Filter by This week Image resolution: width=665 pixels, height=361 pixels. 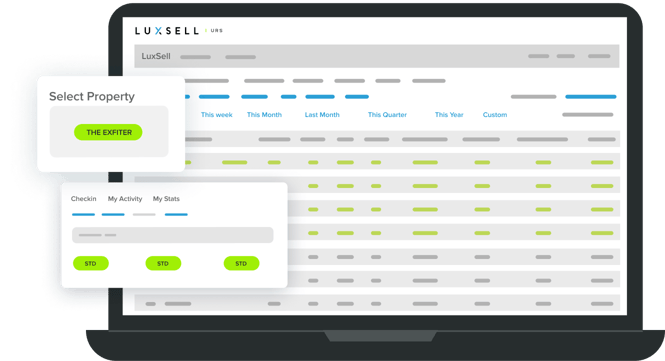tap(217, 115)
